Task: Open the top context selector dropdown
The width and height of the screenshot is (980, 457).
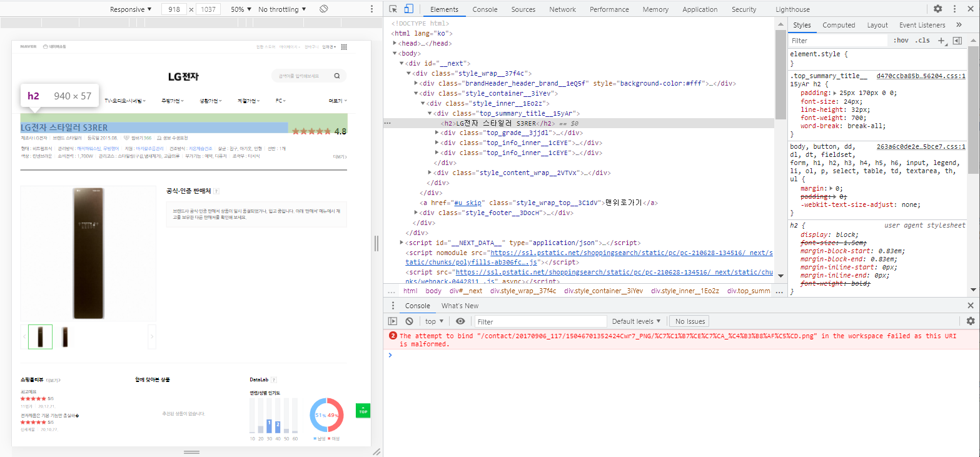Action: click(x=434, y=321)
